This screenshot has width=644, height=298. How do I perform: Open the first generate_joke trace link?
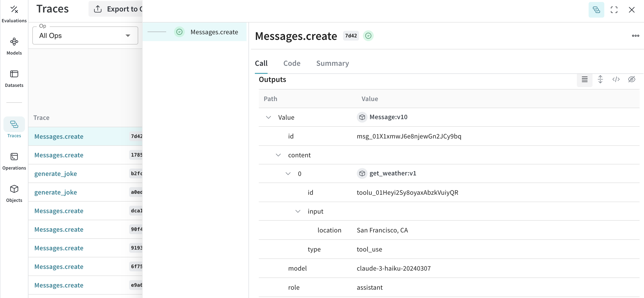point(55,174)
